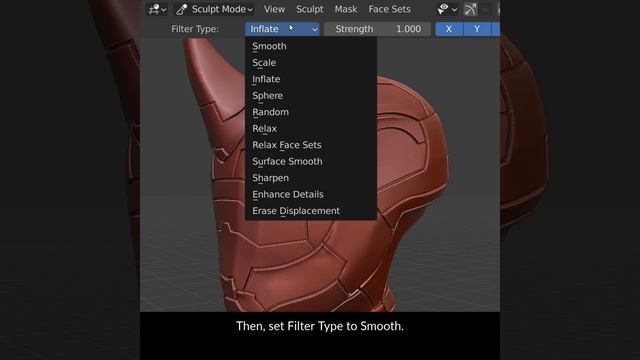Image resolution: width=640 pixels, height=360 pixels.
Task: Toggle the X deform axis
Action: [449, 29]
